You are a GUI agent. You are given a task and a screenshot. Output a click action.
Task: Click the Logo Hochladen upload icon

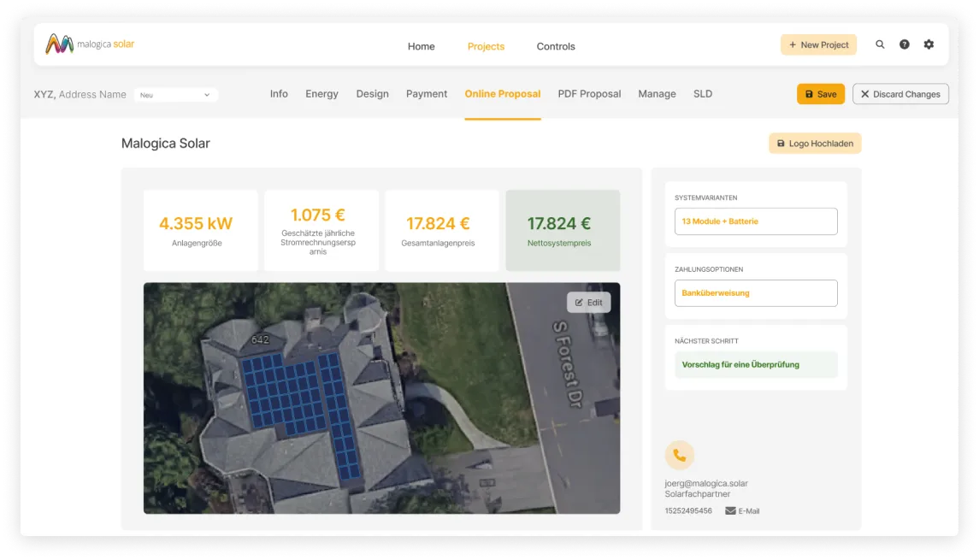point(781,143)
